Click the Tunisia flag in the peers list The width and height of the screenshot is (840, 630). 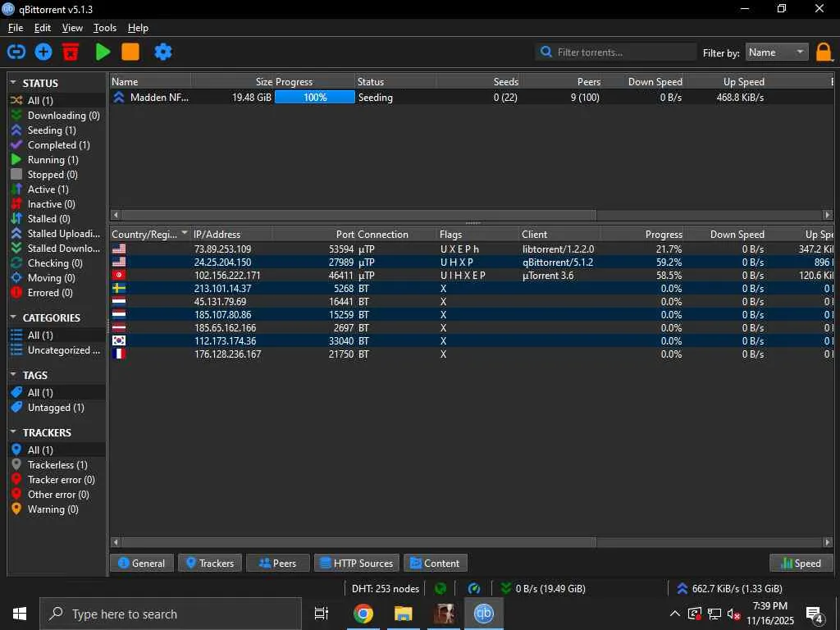(119, 275)
